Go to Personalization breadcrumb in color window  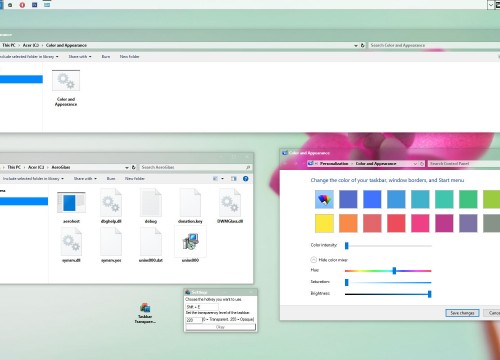pyautogui.click(x=334, y=164)
